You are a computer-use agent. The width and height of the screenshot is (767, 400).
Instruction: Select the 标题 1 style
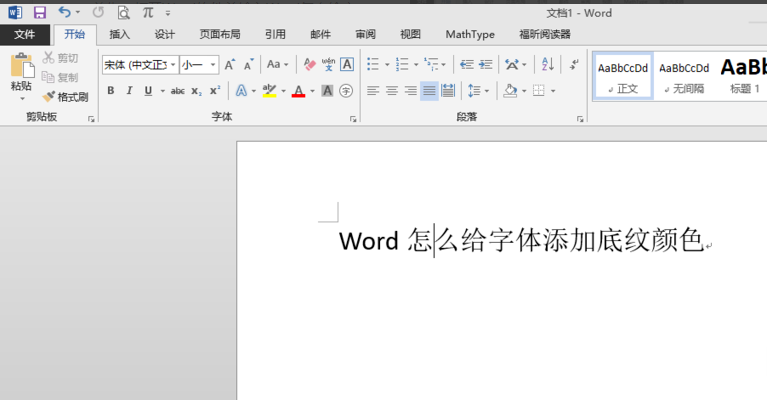(744, 77)
